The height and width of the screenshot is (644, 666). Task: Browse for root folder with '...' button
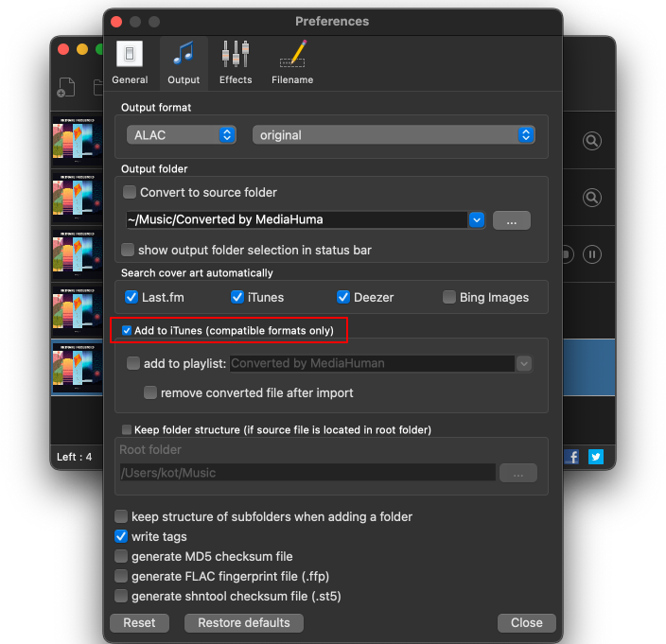tap(518, 473)
